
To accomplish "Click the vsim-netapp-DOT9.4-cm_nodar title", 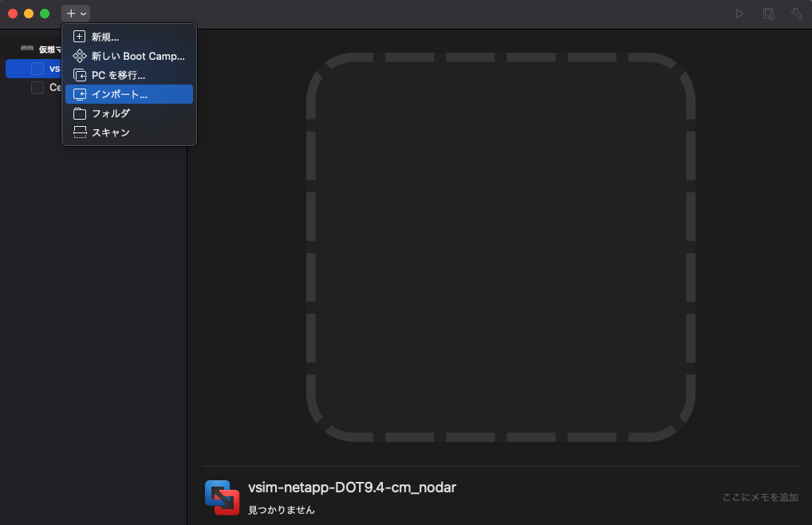I will point(352,487).
